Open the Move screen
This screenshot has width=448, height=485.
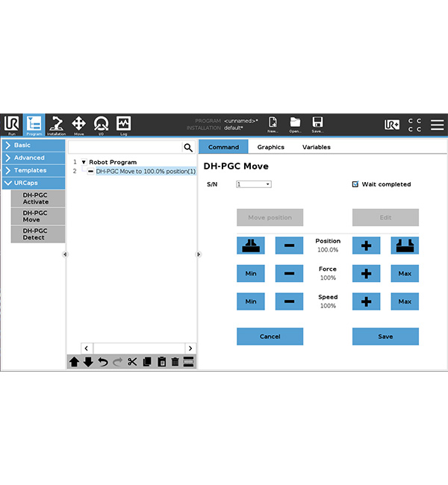coord(78,125)
